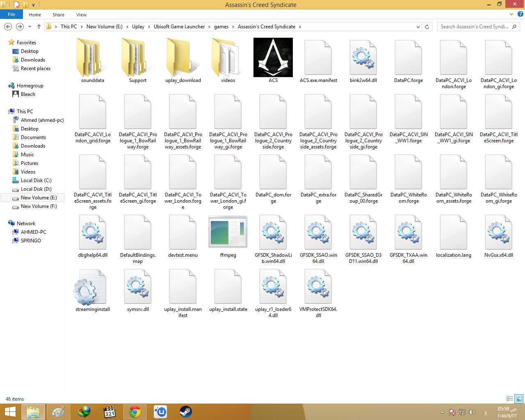
Task: Open the uplay_download folder
Action: (183, 57)
